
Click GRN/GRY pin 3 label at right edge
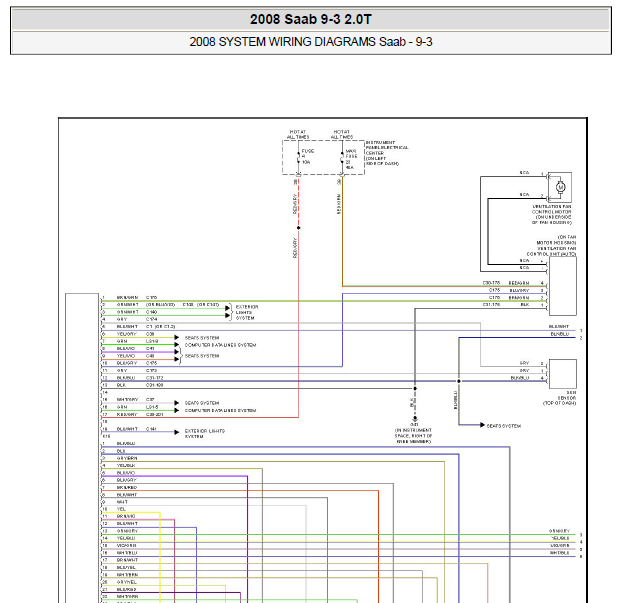pos(559,531)
